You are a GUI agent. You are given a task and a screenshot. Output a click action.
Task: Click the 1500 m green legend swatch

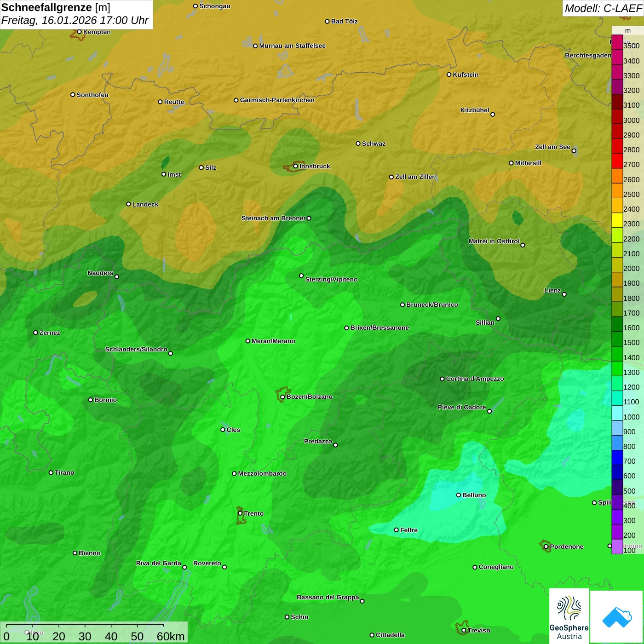[x=617, y=339]
